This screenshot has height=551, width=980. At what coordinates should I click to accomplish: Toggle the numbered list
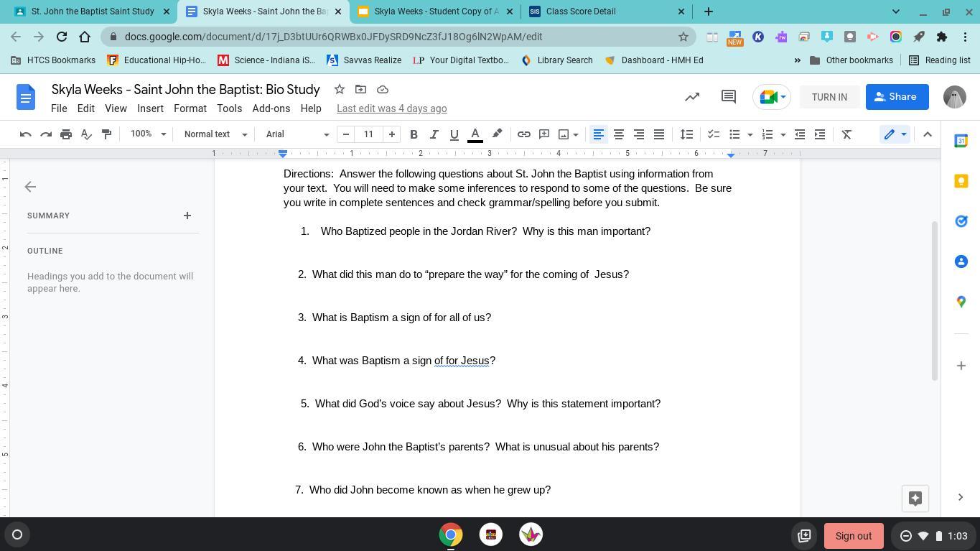tap(767, 134)
